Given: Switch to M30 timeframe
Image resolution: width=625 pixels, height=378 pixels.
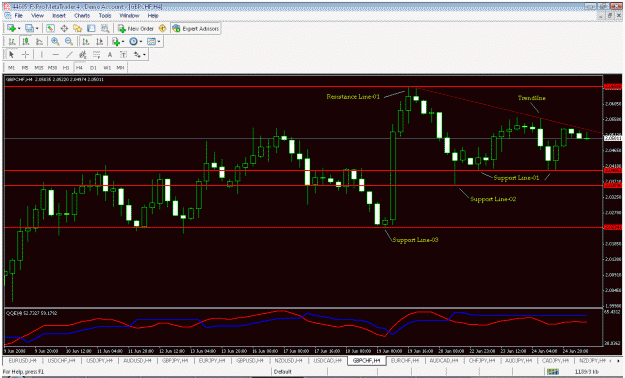Looking at the screenshot, I should point(52,68).
